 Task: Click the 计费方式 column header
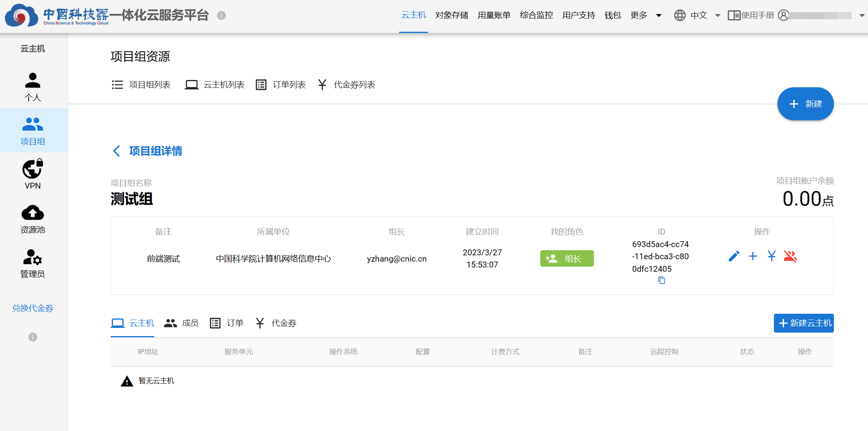505,352
